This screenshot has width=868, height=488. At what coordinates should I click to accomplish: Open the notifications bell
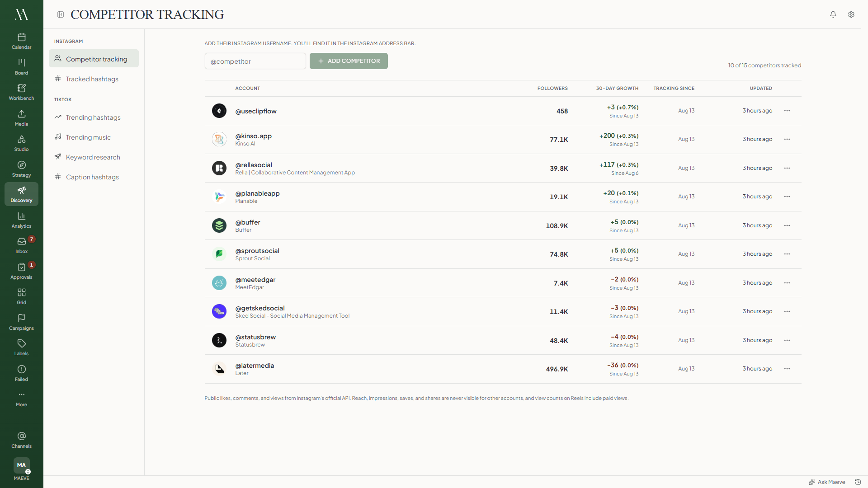click(833, 14)
